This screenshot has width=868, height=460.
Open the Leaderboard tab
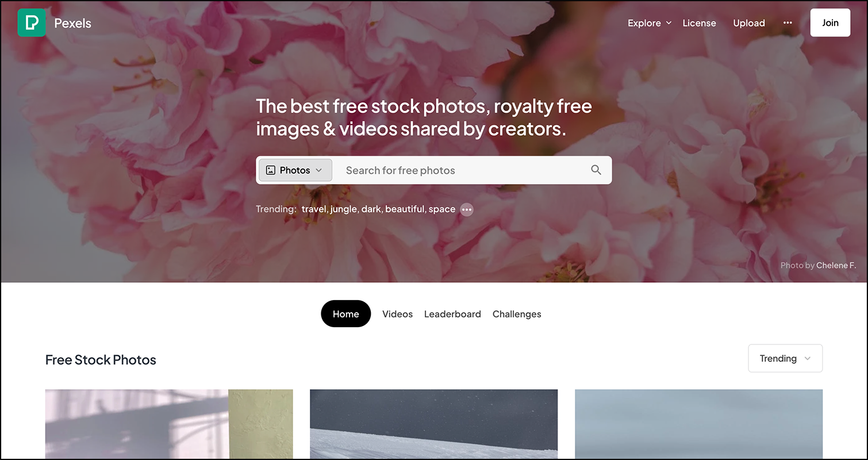click(x=452, y=314)
